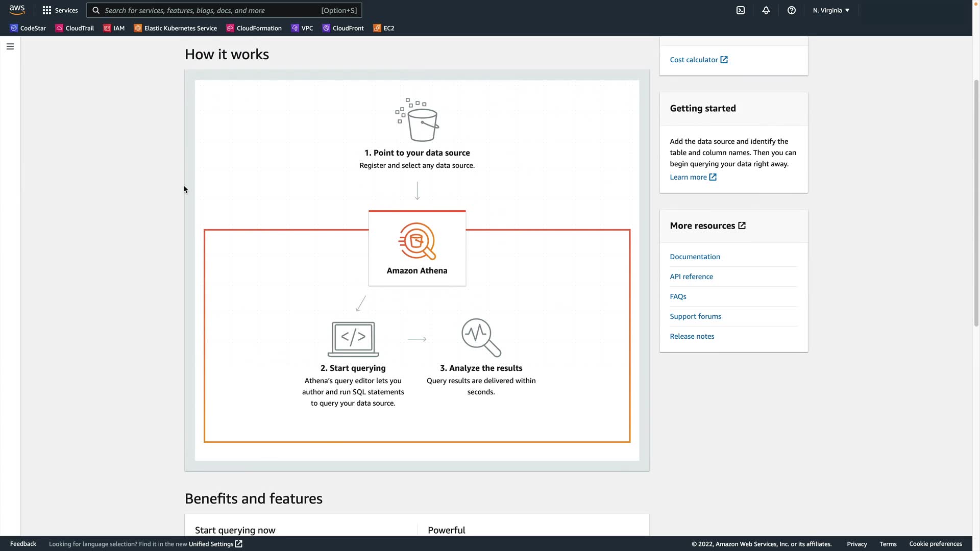
Task: Open the N. Virginia region dropdown
Action: [831, 10]
